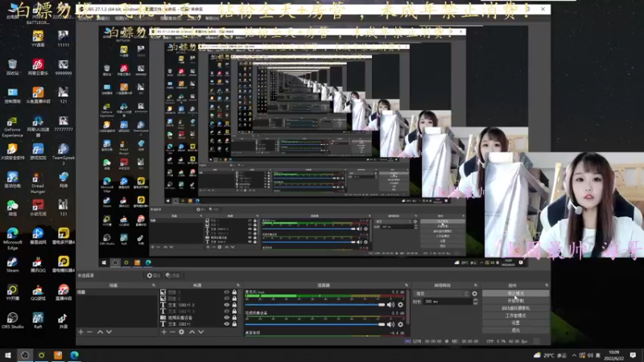The height and width of the screenshot is (362, 644).
Task: Mute the 麦克风/Aux speaker icon
Action: (x=390, y=305)
